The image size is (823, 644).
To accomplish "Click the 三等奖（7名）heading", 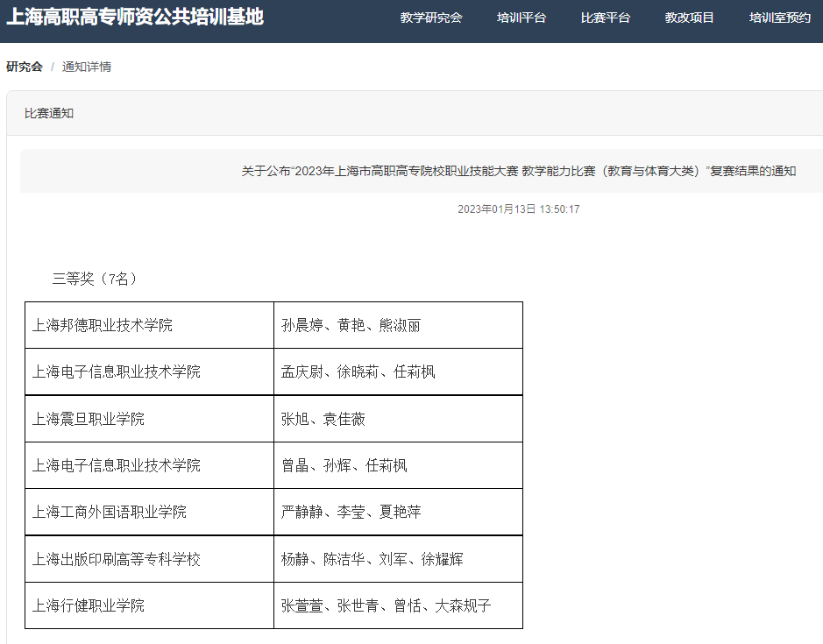I will pos(95,279).
